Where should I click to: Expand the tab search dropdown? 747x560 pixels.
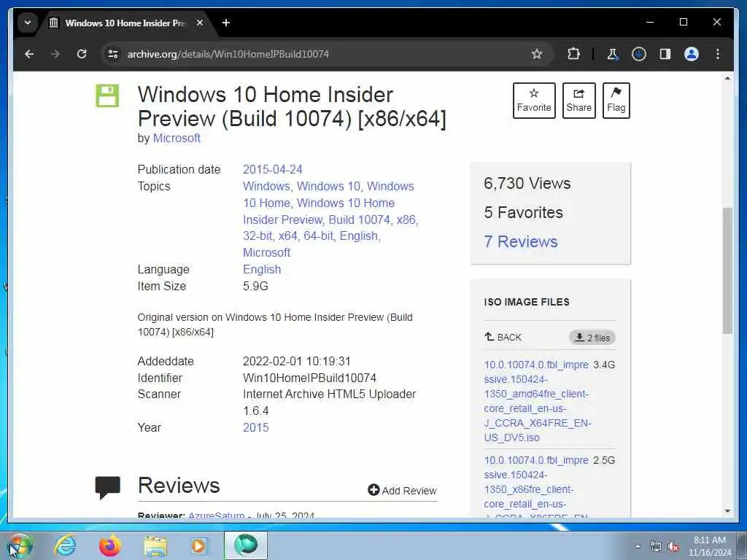(x=28, y=23)
